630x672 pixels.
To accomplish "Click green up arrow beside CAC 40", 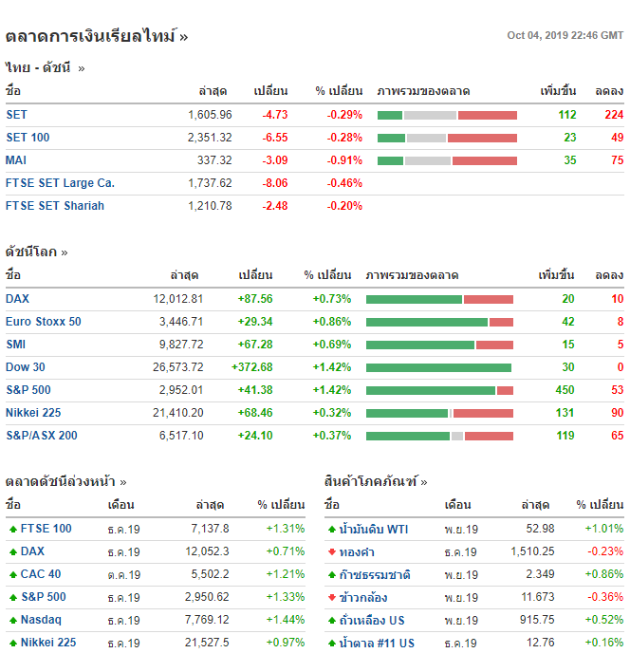I will point(13,575).
